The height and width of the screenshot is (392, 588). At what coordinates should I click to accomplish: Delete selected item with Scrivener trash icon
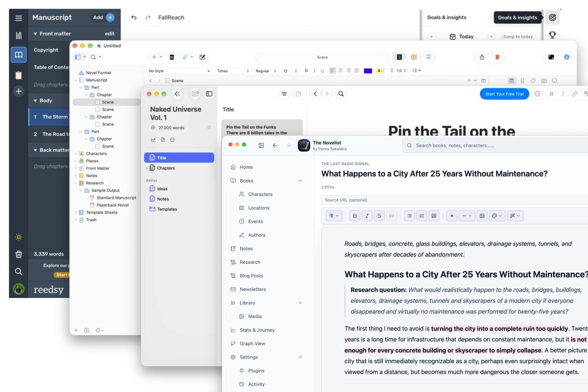pos(172,57)
